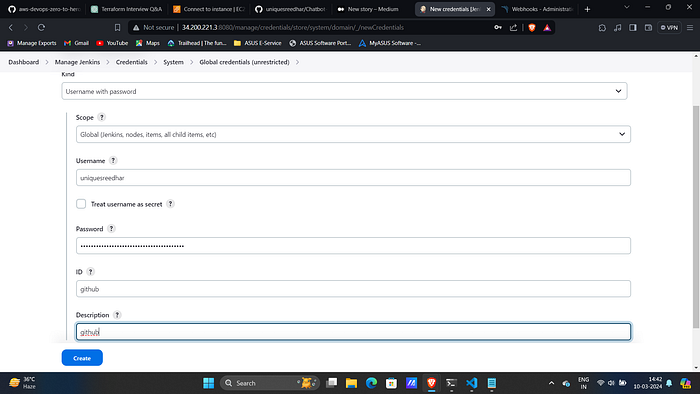
Task: Open the Manage Exports bookmark
Action: coord(32,43)
